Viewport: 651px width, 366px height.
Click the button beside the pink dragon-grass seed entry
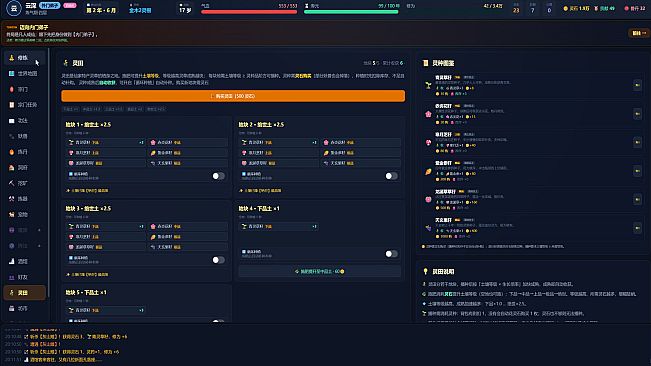(637, 199)
